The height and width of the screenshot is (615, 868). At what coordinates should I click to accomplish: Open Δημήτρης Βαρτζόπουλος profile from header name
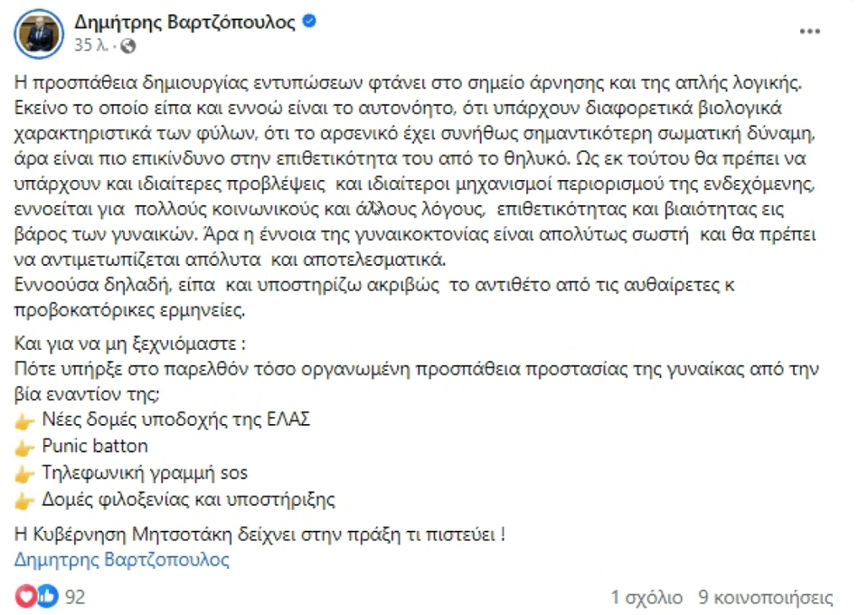[x=184, y=23]
